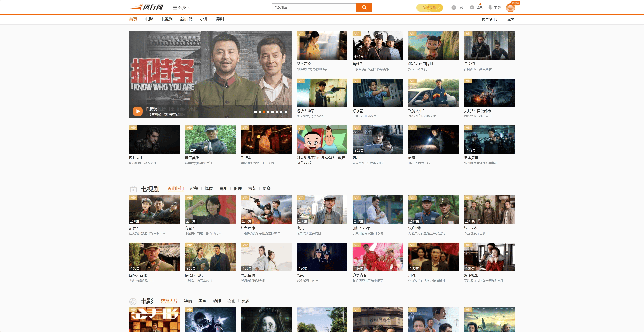This screenshot has height=332, width=644.
Task: Open the 下载 download menu
Action: click(x=495, y=8)
